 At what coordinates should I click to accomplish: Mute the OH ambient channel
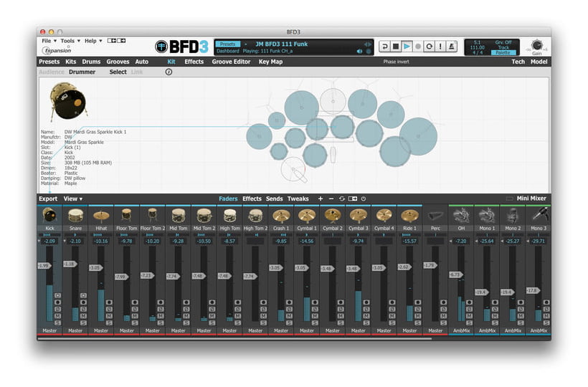469,316
